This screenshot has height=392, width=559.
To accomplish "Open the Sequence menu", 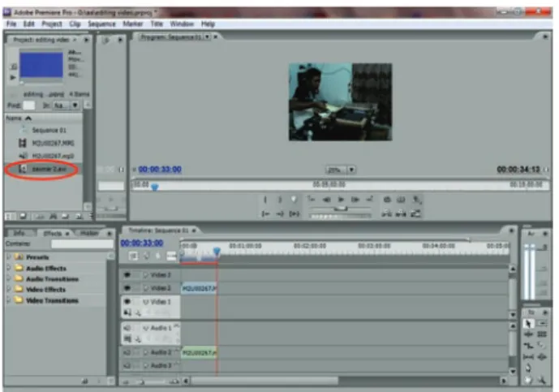I will (x=101, y=24).
